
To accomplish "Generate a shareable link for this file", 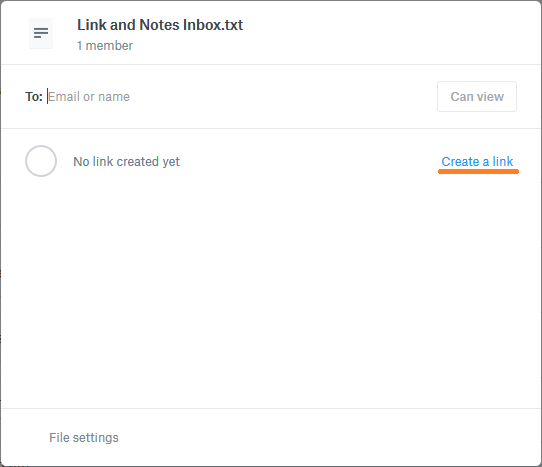I will (477, 161).
